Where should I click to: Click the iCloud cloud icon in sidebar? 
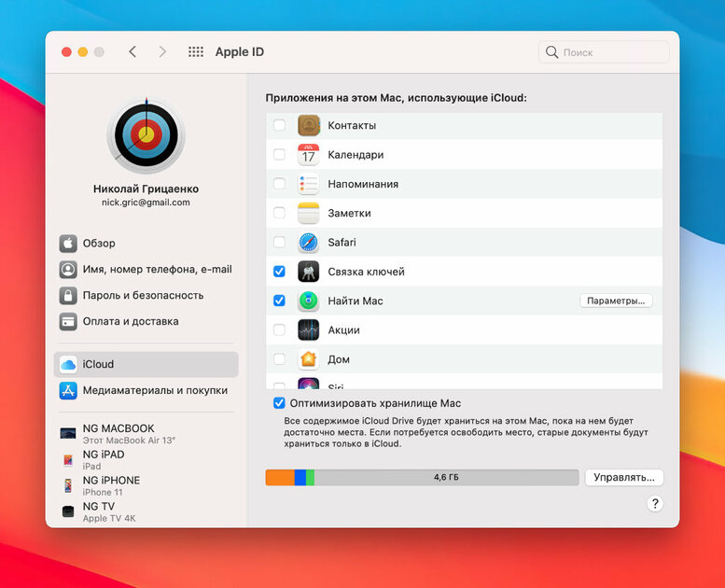point(68,365)
